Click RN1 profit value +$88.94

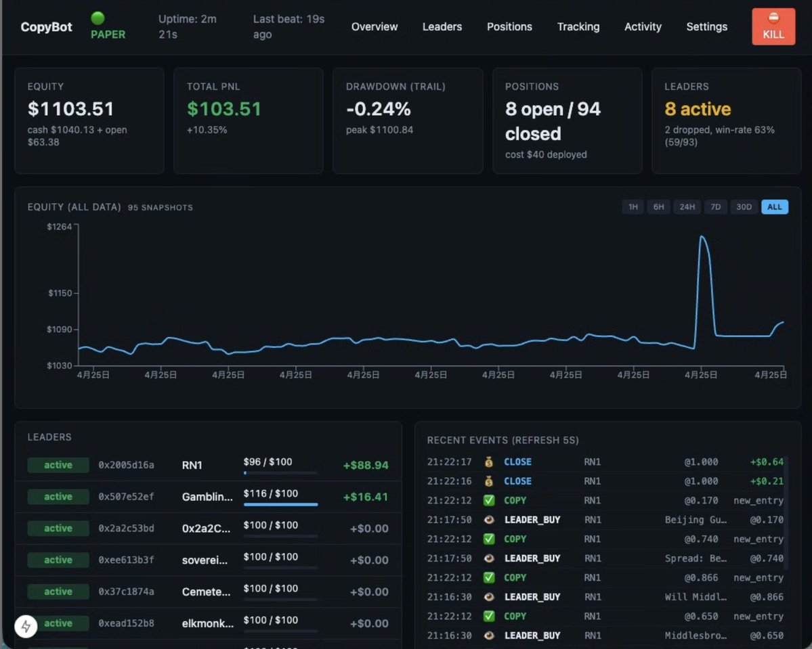coord(366,466)
